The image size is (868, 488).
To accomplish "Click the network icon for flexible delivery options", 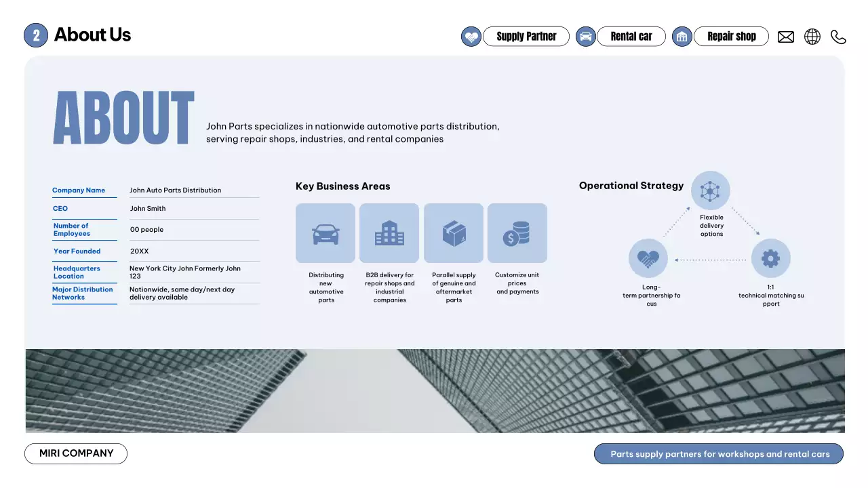I will pos(711,190).
